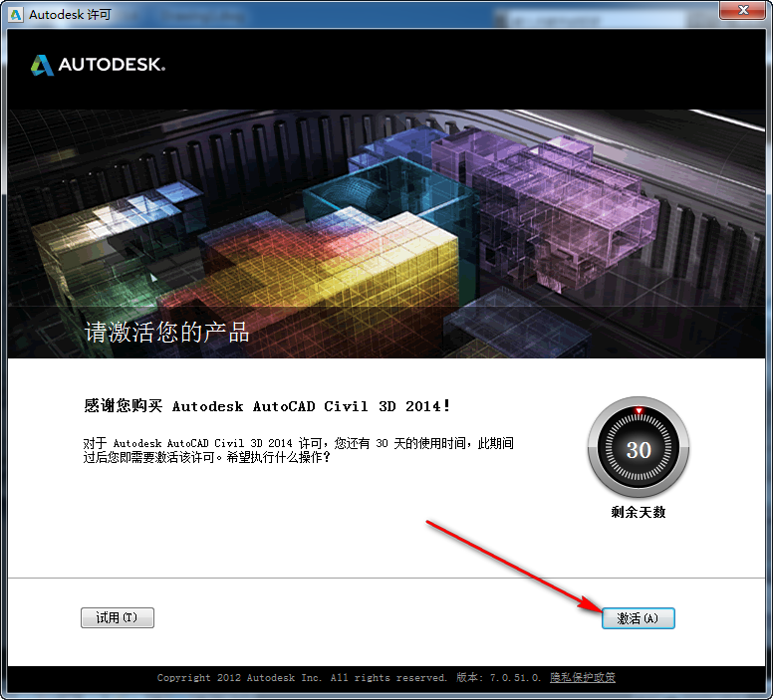Choose the 试用(T) trial button
This screenshot has width=773, height=700.
tap(118, 617)
